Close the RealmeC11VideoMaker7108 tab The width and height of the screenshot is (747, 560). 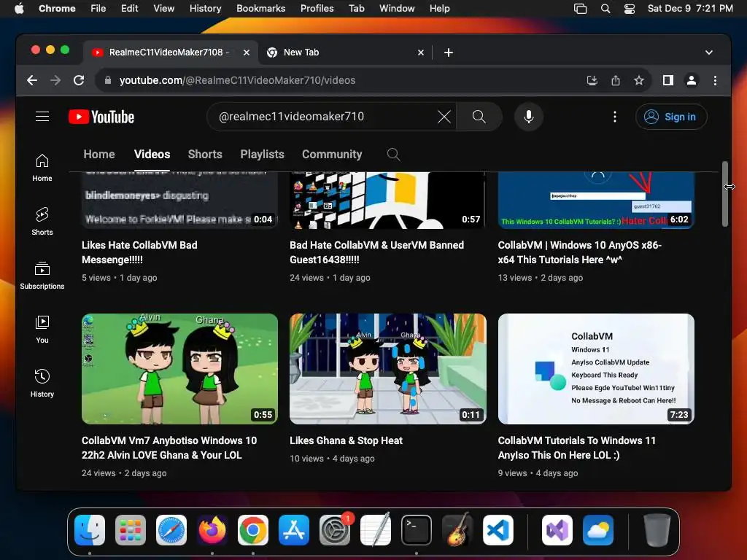click(x=247, y=52)
